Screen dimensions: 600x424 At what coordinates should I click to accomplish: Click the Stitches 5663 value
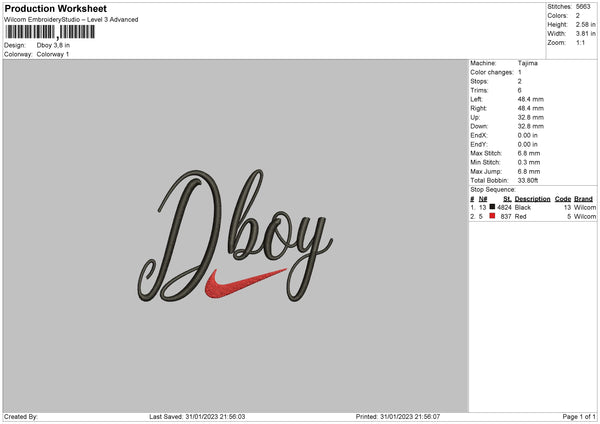[583, 7]
